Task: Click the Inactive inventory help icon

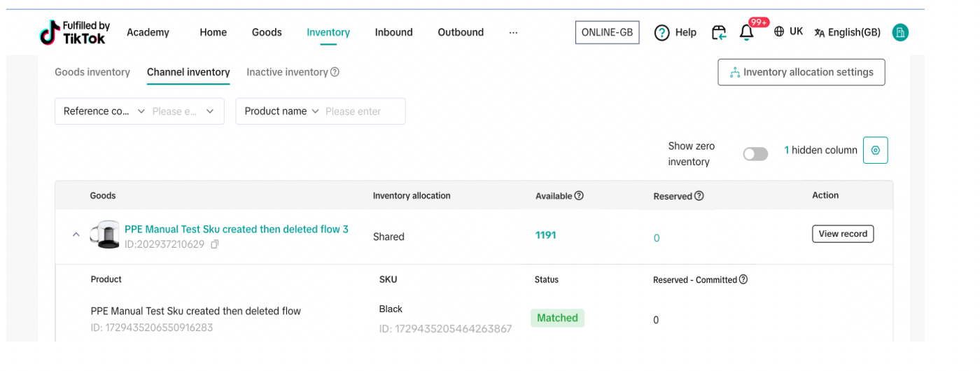Action: point(335,72)
